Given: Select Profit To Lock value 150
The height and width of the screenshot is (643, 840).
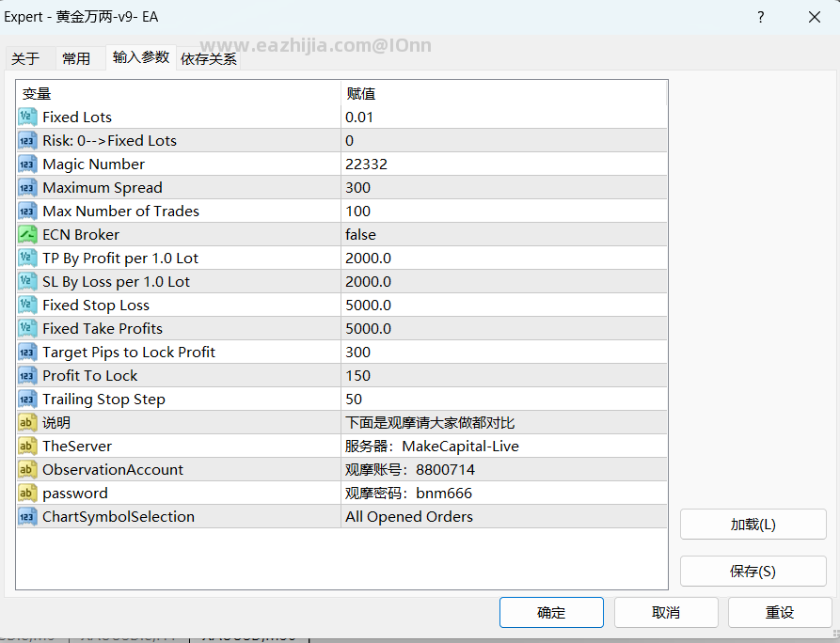Looking at the screenshot, I should [503, 376].
